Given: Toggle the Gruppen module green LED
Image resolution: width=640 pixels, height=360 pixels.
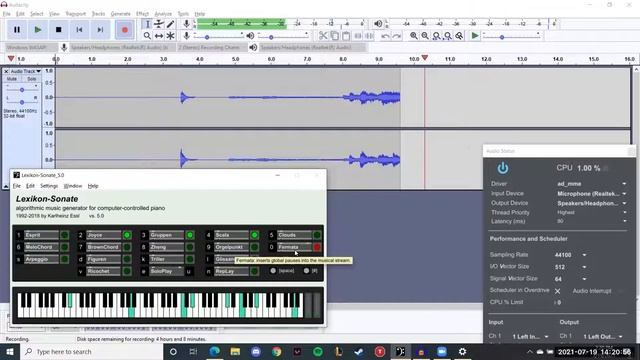Looking at the screenshot, I should [190, 235].
